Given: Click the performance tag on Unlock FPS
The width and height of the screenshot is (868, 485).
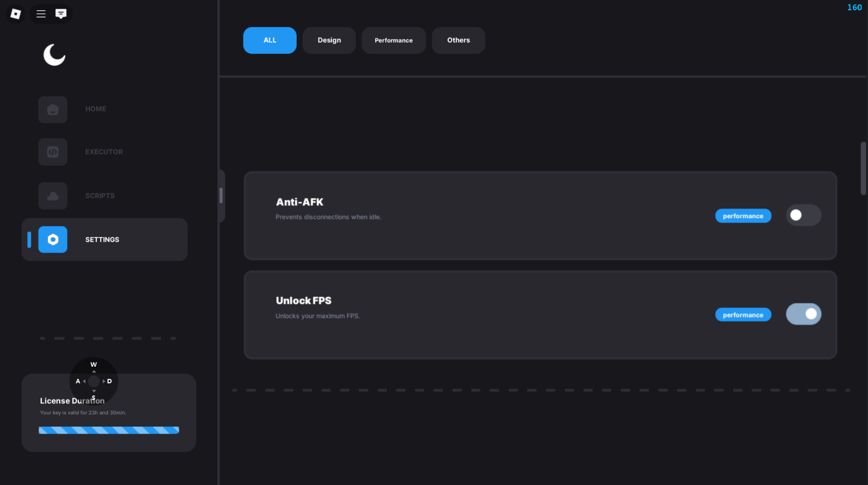Looking at the screenshot, I should tap(743, 315).
